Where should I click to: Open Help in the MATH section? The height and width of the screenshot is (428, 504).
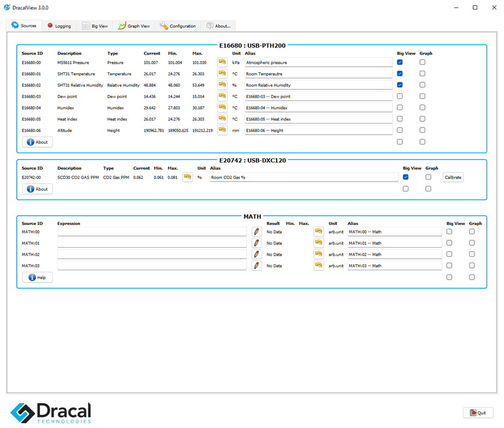pyautogui.click(x=37, y=277)
